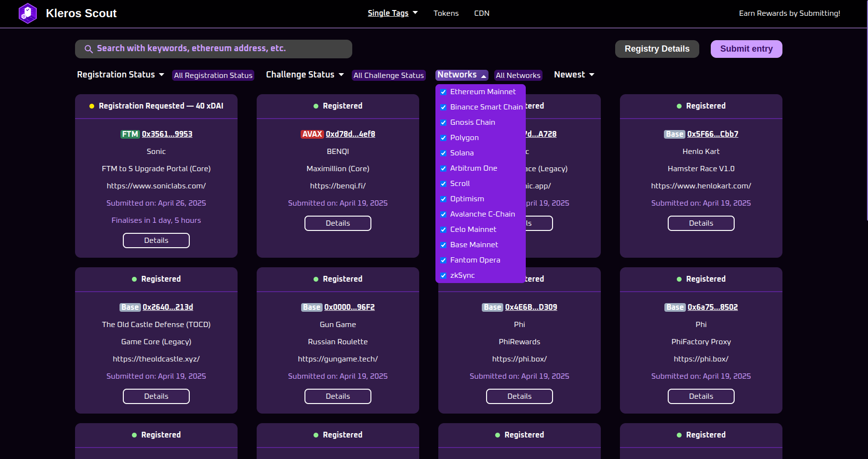
Task: Uncheck zkSync in the Networks list
Action: pyautogui.click(x=443, y=275)
